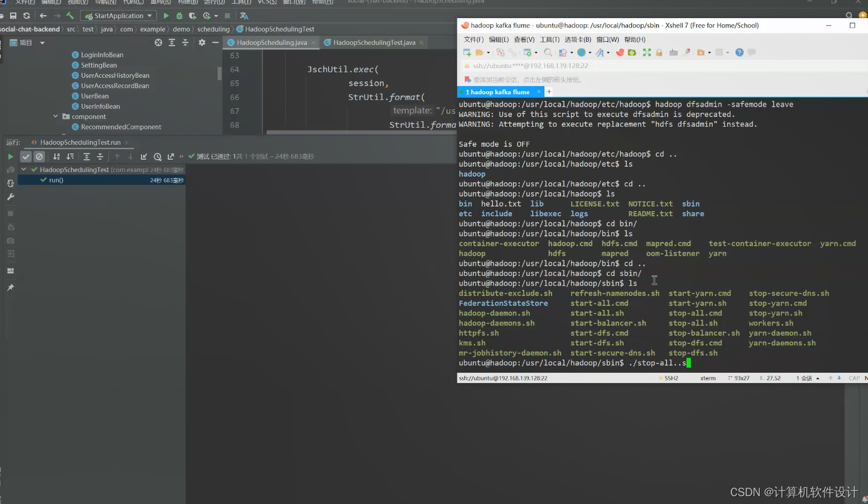This screenshot has width=868, height=504.
Task: Open the Xshell Open Session folder dropdown arrow
Action: [487, 53]
